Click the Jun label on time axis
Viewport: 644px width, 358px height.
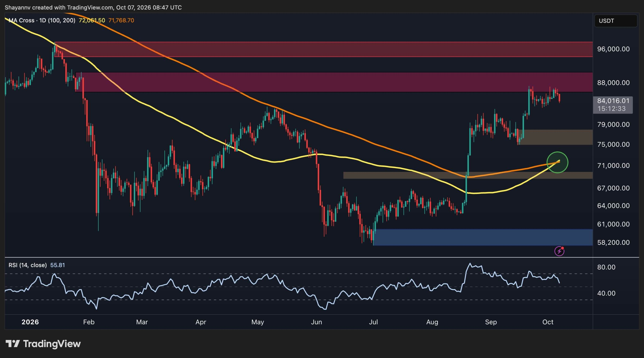(x=316, y=322)
